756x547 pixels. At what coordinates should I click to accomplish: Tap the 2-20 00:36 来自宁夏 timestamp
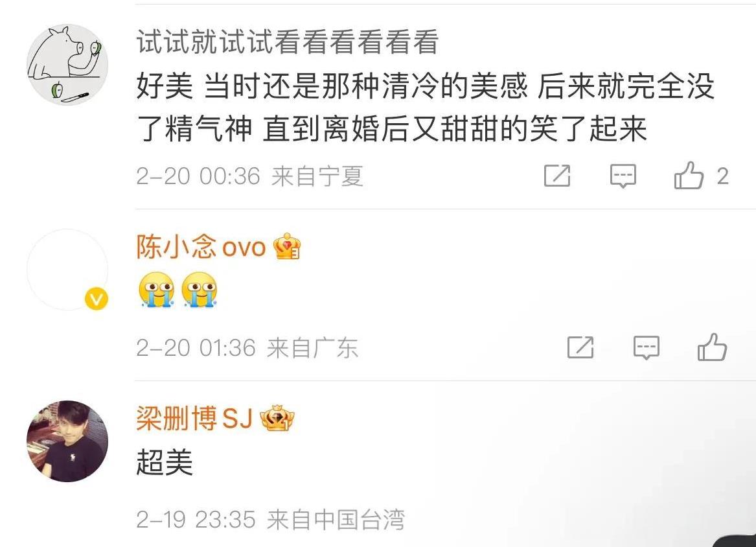coord(249,176)
